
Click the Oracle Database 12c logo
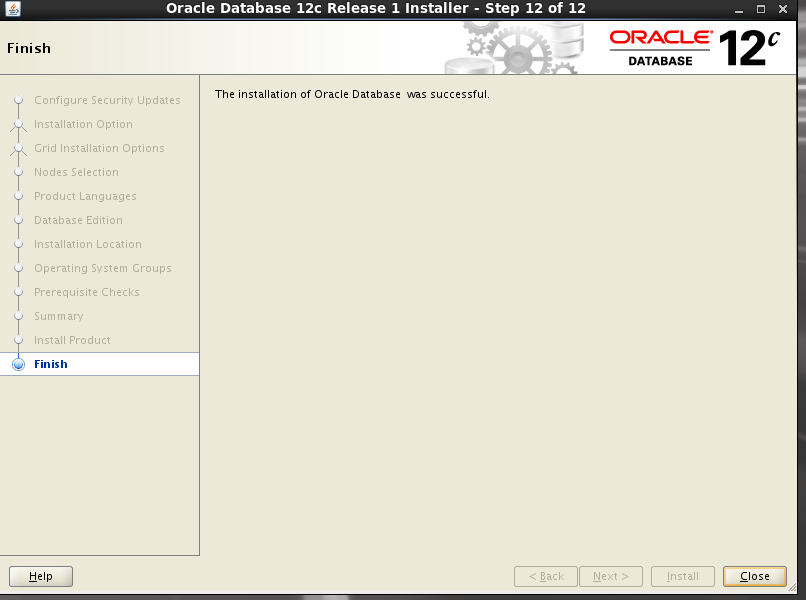695,48
